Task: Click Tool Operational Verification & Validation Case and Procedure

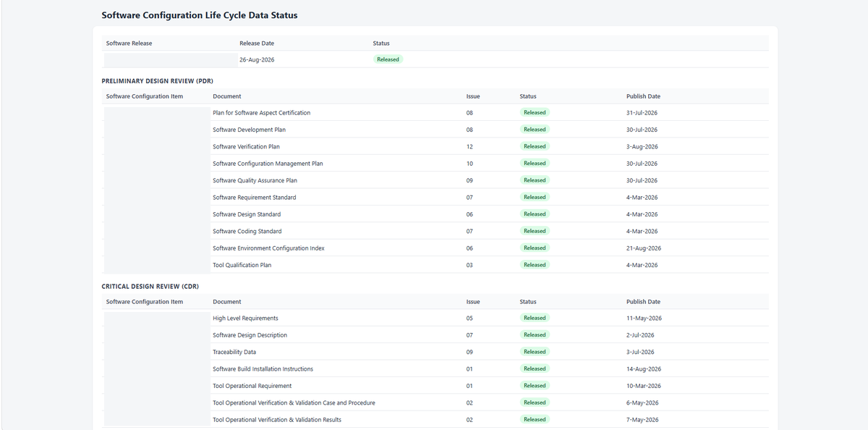Action: pyautogui.click(x=294, y=402)
